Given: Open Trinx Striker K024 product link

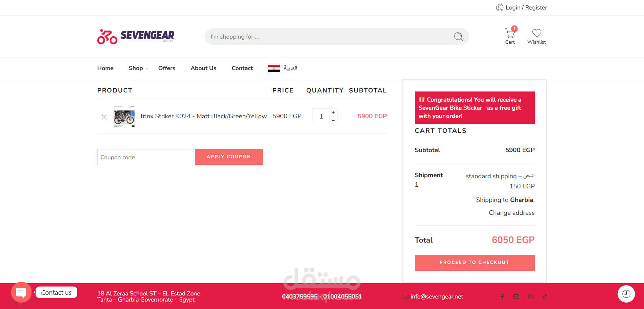Looking at the screenshot, I should tap(203, 116).
